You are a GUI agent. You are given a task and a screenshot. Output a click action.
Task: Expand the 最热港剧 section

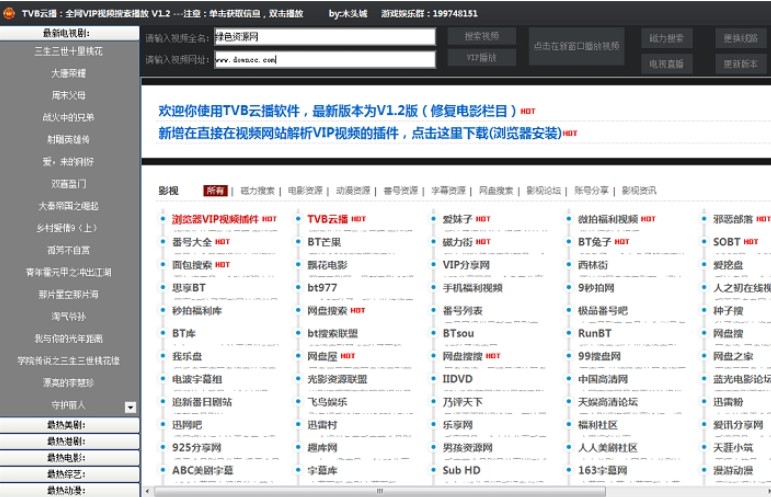tap(69, 441)
